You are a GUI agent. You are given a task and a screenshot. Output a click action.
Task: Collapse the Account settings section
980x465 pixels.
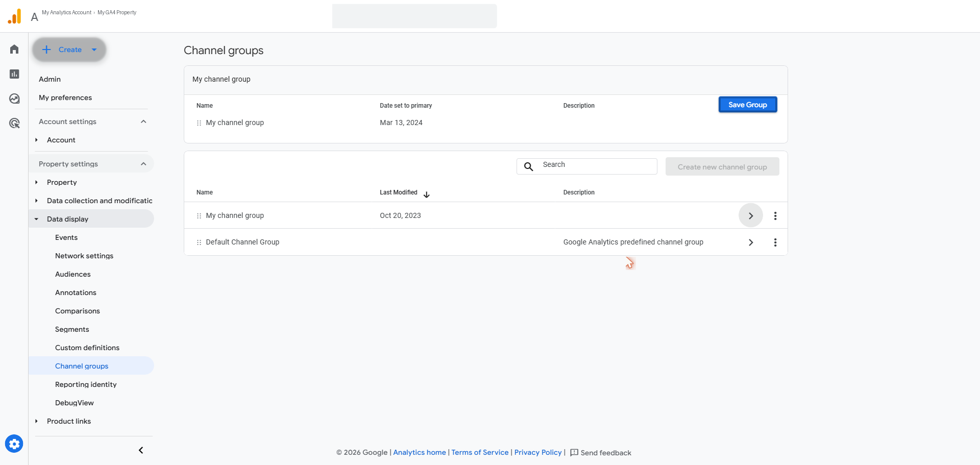coord(143,121)
